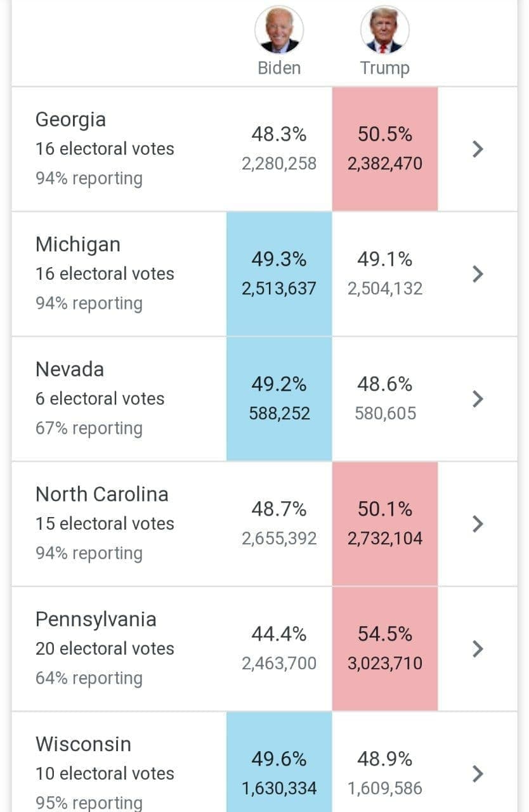Select the Georgia state name
This screenshot has height=812, width=529.
tap(70, 119)
